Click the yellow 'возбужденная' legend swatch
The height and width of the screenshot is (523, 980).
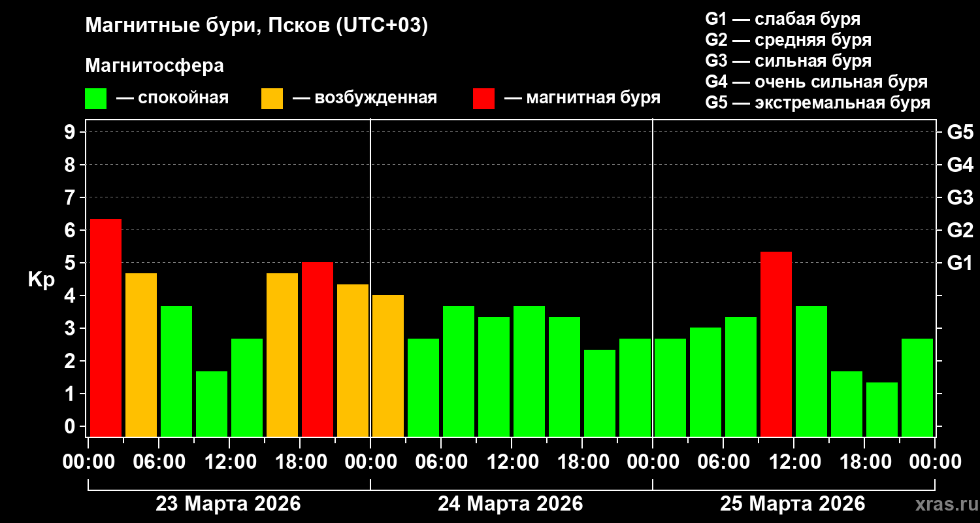[x=272, y=99]
